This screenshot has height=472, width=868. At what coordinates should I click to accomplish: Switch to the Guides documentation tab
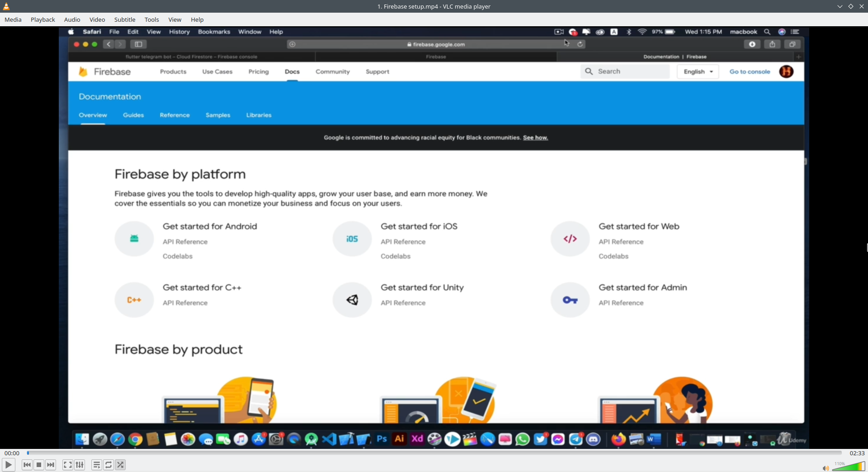pos(133,115)
